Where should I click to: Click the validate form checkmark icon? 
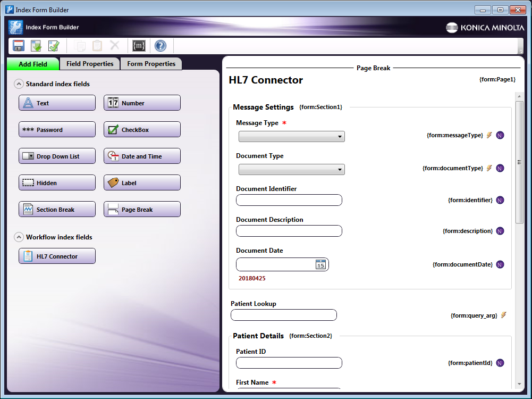tap(54, 46)
